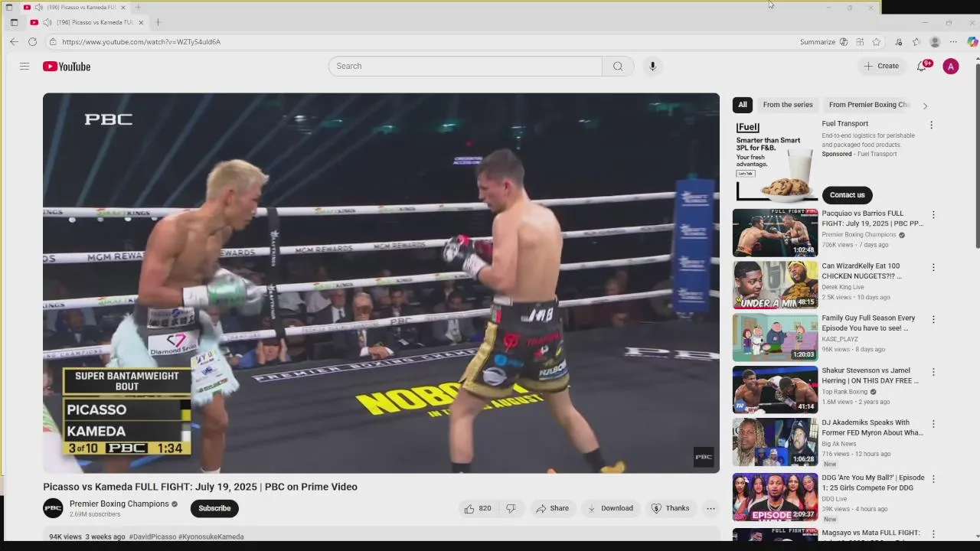
Task: Open Fuel Transport ad image
Action: (775, 161)
